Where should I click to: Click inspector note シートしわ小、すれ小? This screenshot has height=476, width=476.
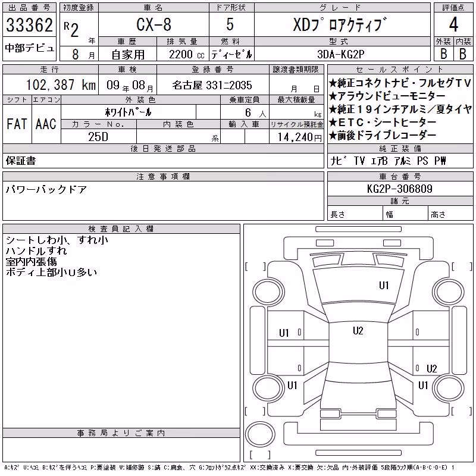[x=57, y=240]
